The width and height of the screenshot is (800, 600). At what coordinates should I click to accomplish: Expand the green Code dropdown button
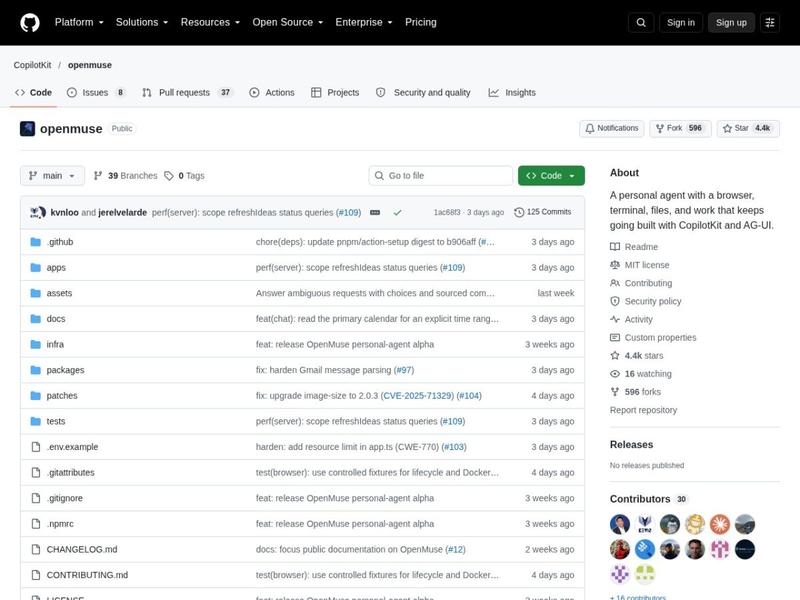point(551,176)
